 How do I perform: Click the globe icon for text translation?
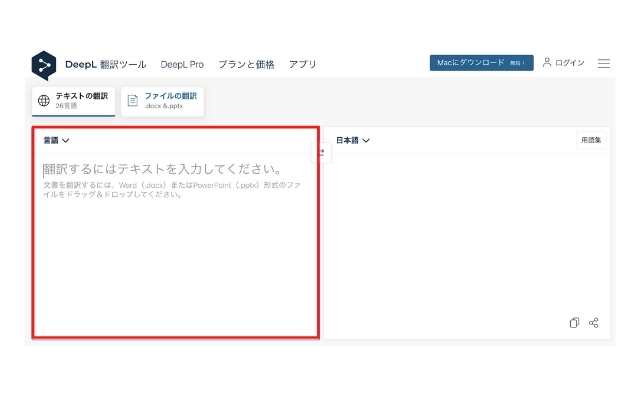pos(44,100)
